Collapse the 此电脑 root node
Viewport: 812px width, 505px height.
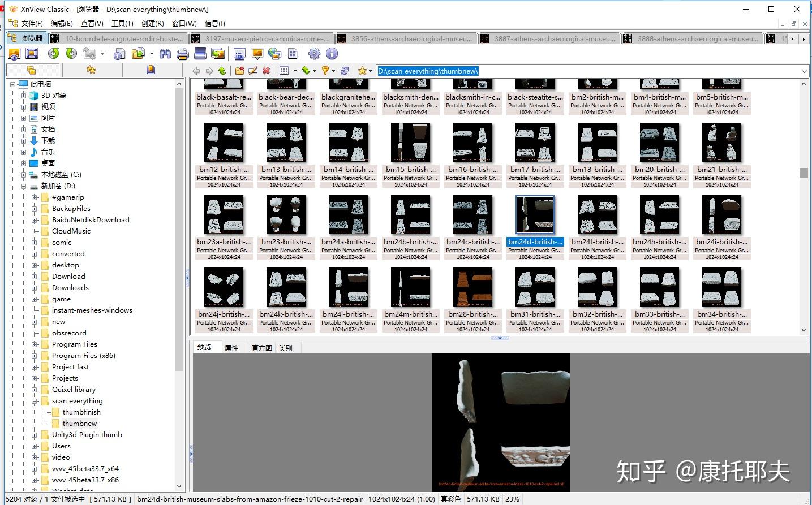click(13, 84)
